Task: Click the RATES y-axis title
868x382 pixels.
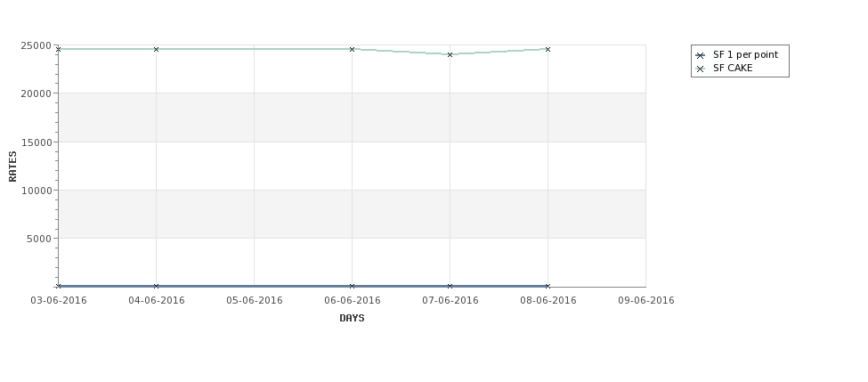Action: pos(12,167)
